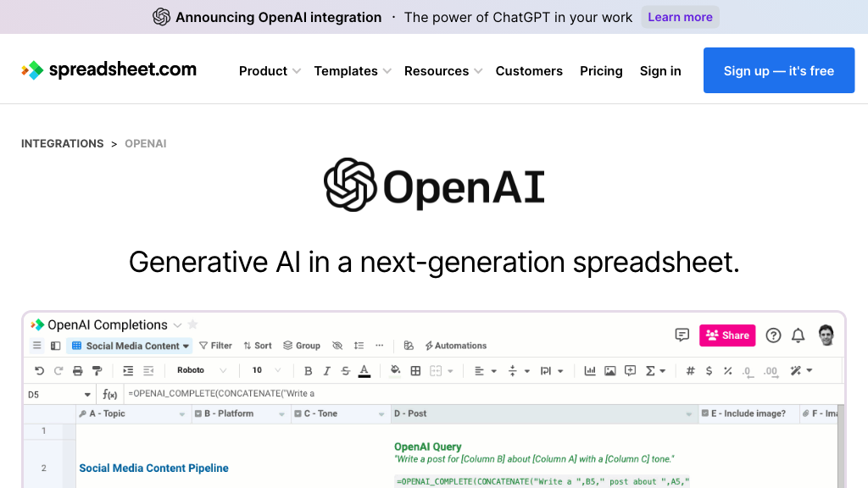Insert a chart using the chart icon

pyautogui.click(x=590, y=370)
